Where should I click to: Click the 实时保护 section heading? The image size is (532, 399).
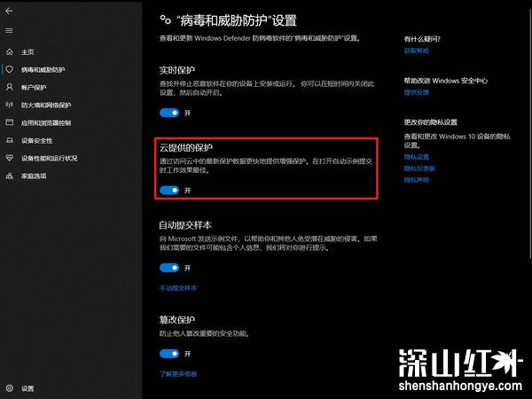pyautogui.click(x=177, y=70)
